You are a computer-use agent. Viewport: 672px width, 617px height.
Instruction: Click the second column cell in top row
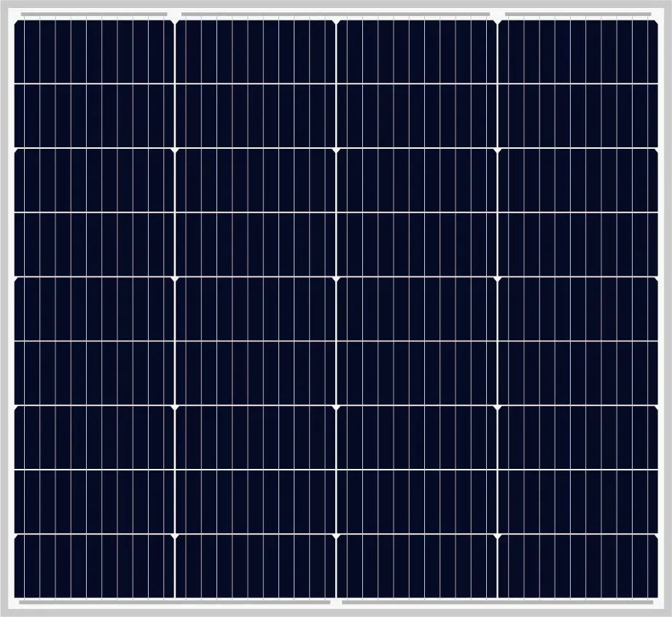click(255, 52)
